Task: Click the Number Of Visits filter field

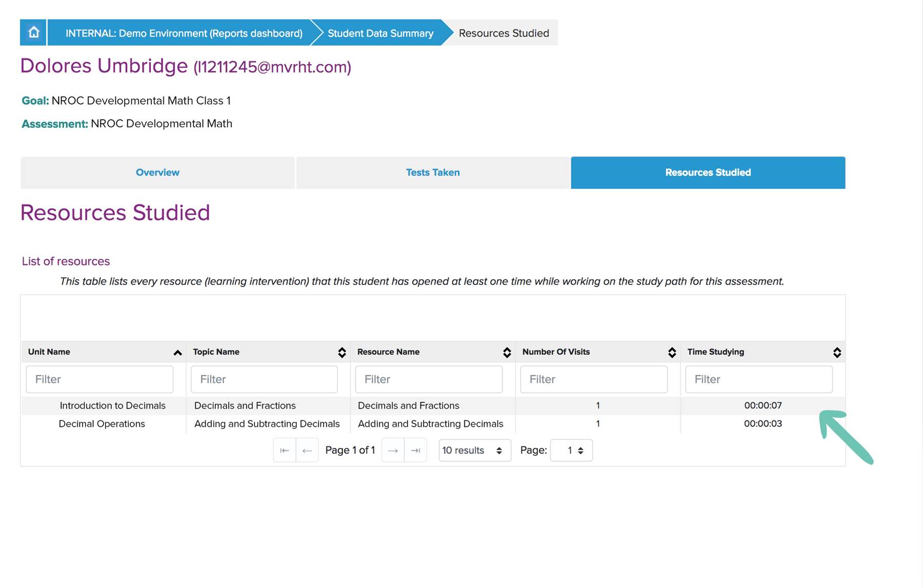Action: (593, 379)
